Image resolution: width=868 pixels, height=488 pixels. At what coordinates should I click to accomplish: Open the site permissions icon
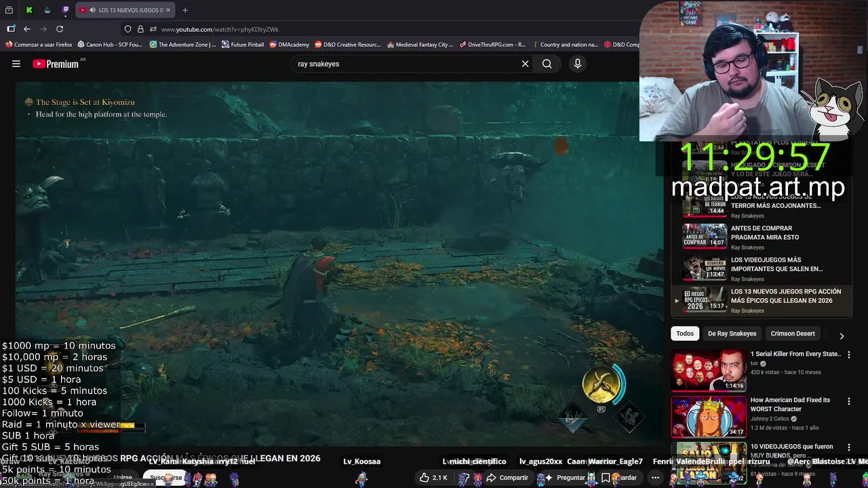pos(153,29)
